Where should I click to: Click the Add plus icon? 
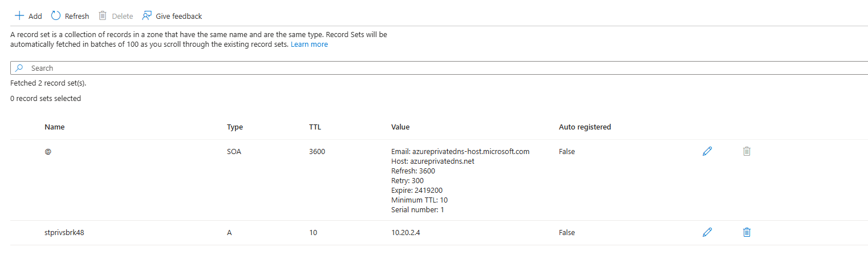19,15
